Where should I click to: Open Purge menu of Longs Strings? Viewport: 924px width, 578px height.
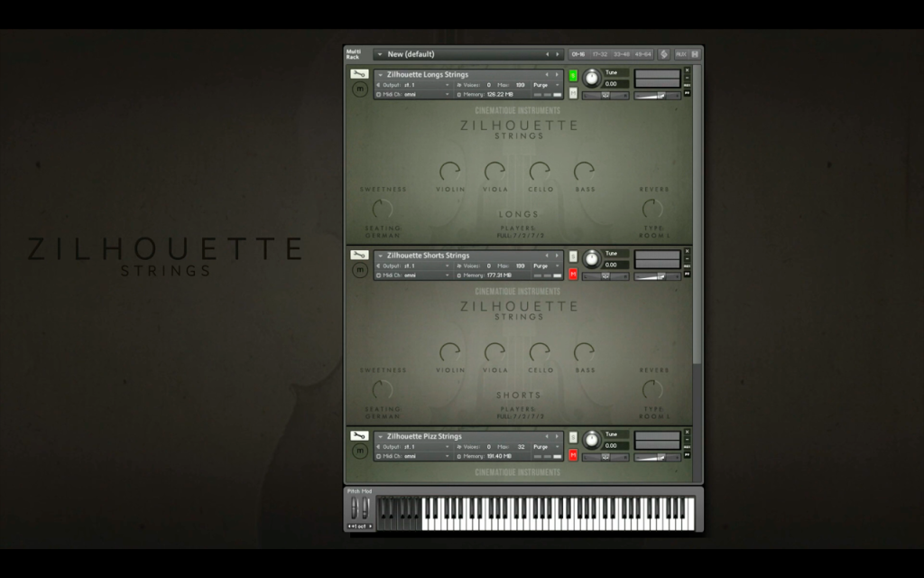click(x=546, y=85)
